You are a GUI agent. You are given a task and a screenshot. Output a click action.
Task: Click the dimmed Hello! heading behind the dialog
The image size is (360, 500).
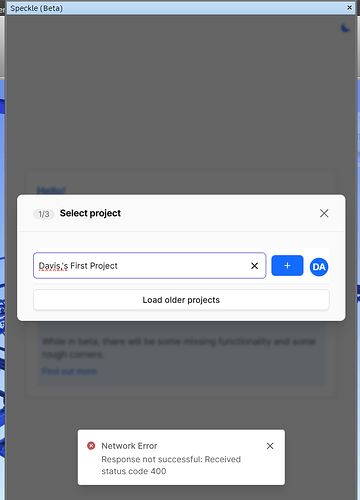(51, 190)
